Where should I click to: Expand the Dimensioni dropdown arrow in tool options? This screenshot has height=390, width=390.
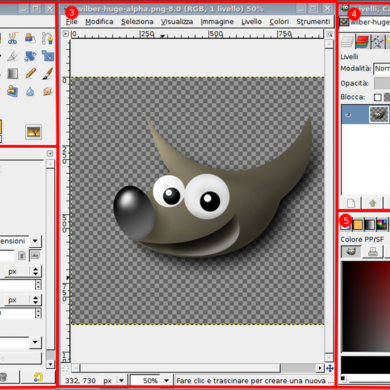(x=35, y=241)
